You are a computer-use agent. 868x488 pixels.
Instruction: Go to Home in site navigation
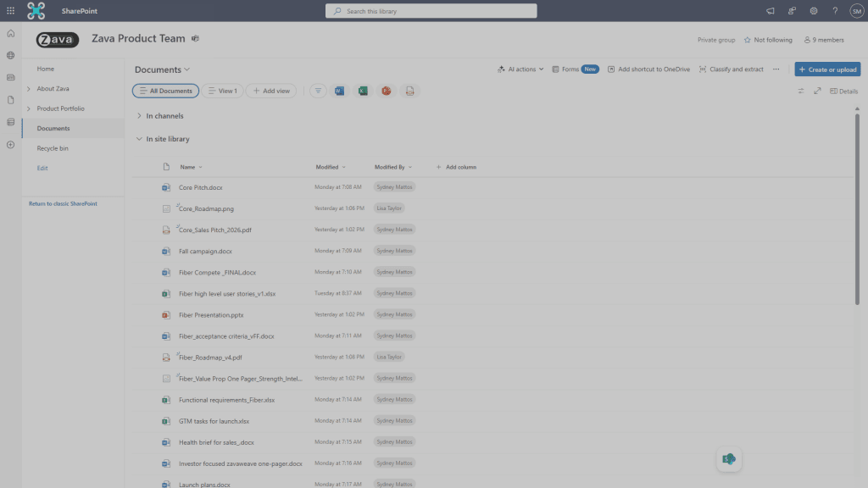click(46, 69)
